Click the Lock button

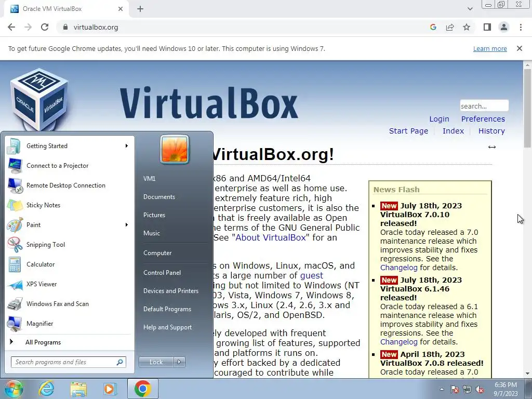click(156, 362)
